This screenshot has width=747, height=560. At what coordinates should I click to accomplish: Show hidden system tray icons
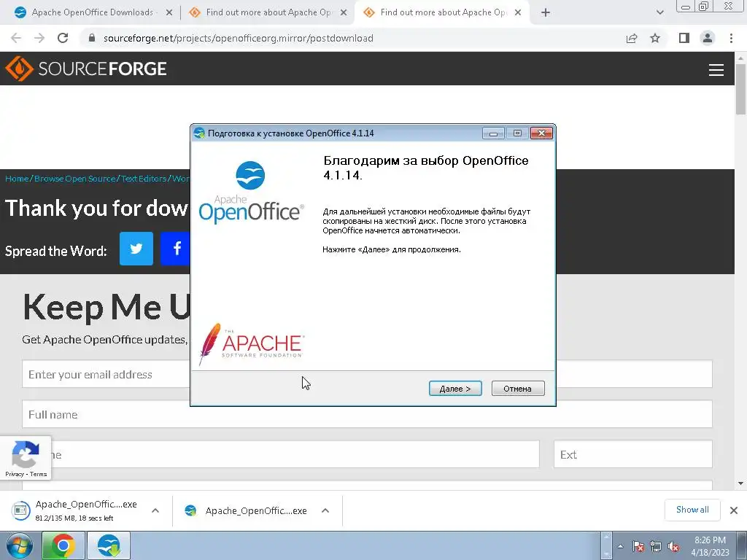620,546
